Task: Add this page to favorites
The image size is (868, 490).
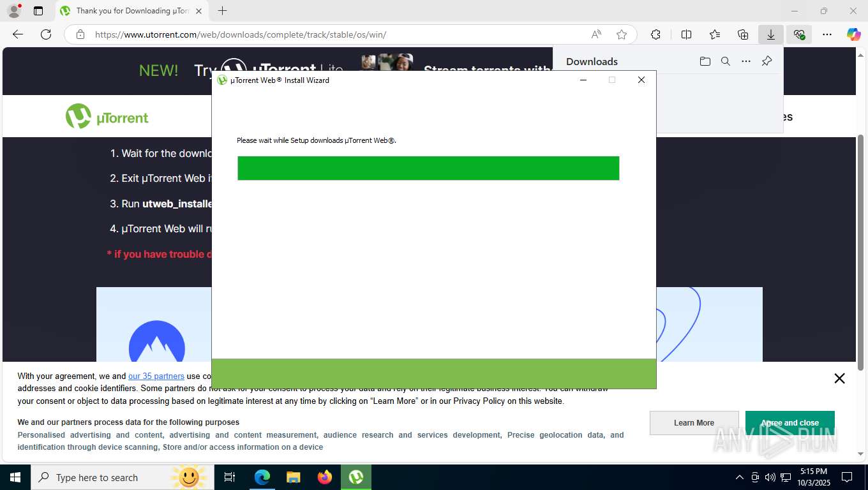Action: tap(622, 34)
